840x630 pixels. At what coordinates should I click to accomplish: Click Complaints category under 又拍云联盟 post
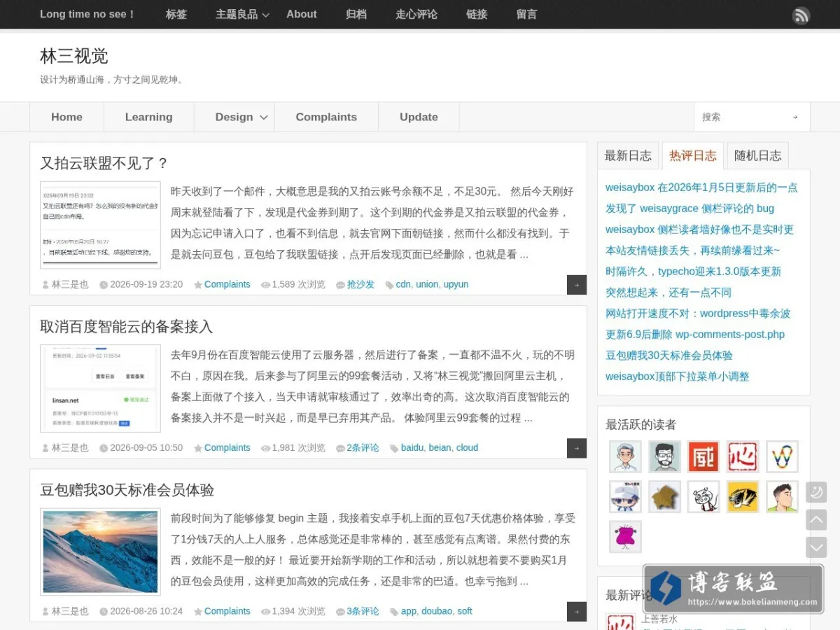(x=227, y=284)
